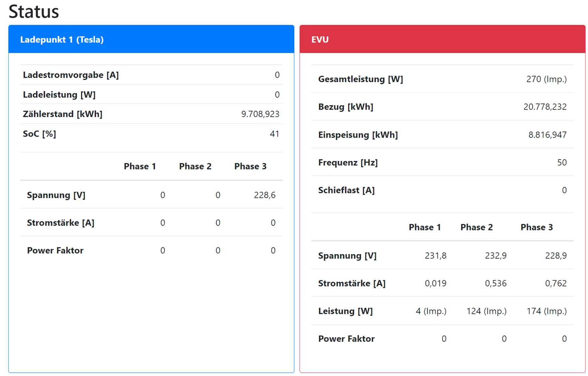
Task: Click Phase 3 column header in Ladepunkt table
Action: click(x=250, y=166)
